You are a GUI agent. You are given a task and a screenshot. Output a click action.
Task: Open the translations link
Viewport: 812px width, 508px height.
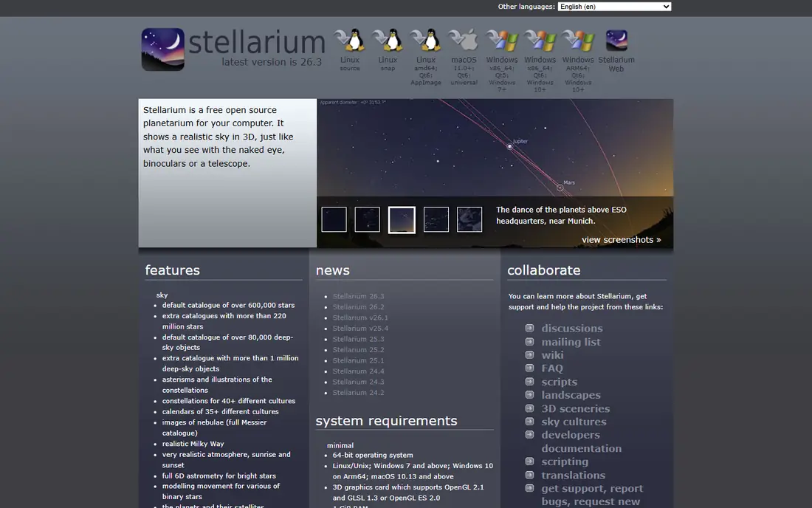tap(573, 476)
